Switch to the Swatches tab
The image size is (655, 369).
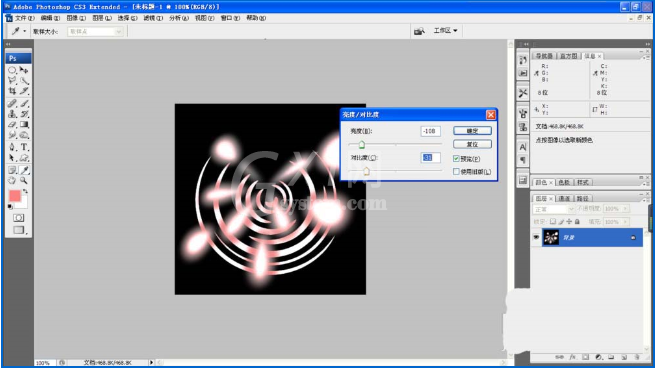(564, 183)
